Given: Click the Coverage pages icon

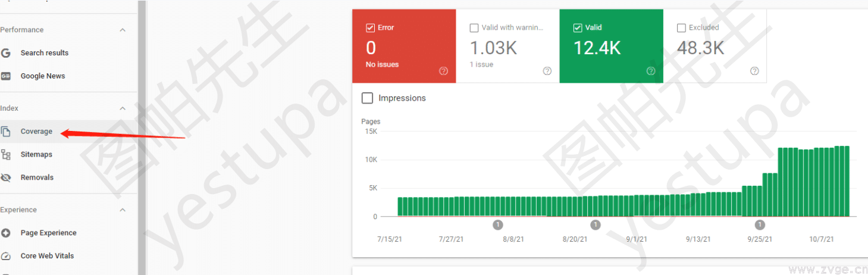Looking at the screenshot, I should point(6,132).
